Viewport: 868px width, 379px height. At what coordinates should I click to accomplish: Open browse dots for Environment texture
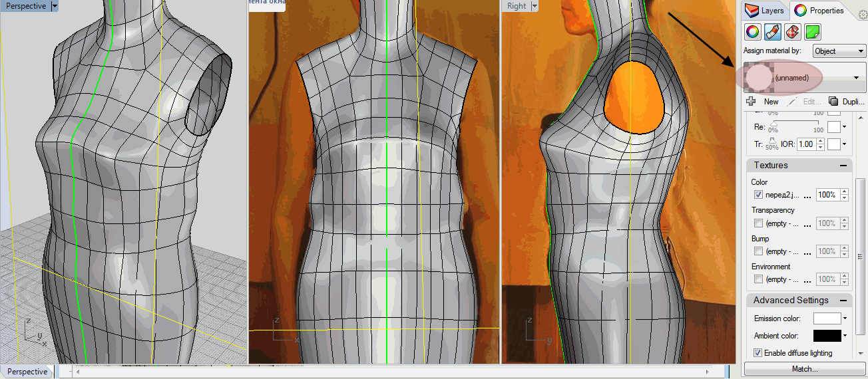click(x=807, y=280)
